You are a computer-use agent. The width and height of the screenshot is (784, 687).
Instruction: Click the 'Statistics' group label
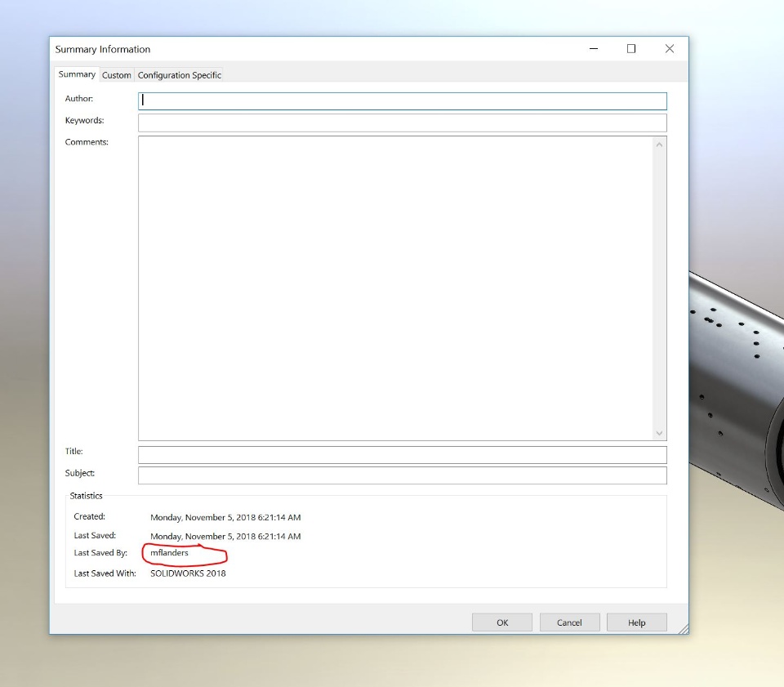tap(86, 496)
